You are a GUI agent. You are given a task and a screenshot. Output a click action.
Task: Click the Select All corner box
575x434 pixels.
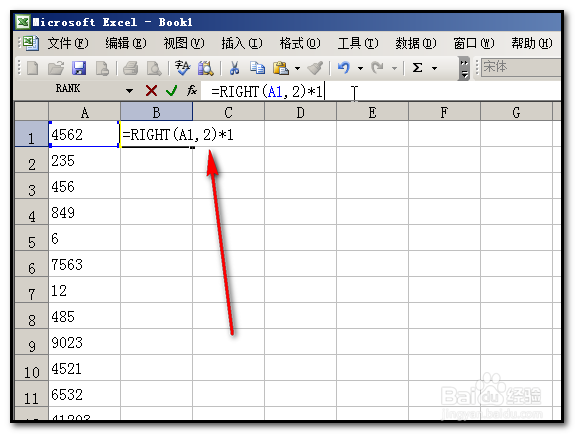pos(32,112)
